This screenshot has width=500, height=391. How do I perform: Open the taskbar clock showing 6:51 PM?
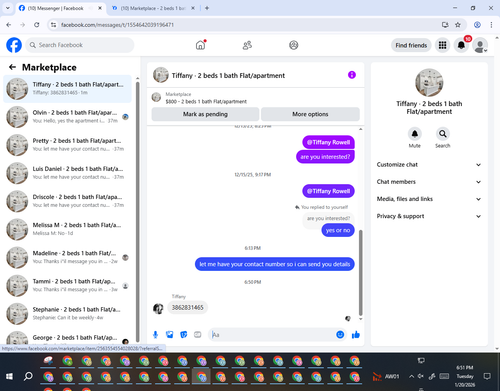[x=465, y=376]
